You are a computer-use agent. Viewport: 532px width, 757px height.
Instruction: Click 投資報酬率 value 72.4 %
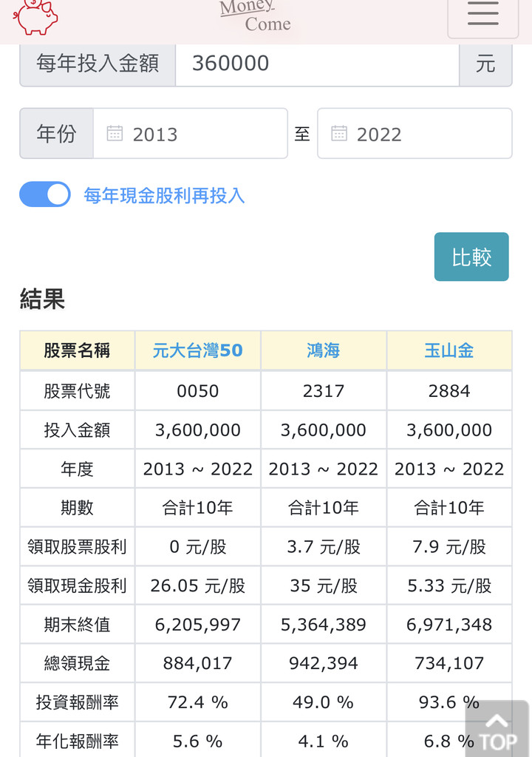198,702
